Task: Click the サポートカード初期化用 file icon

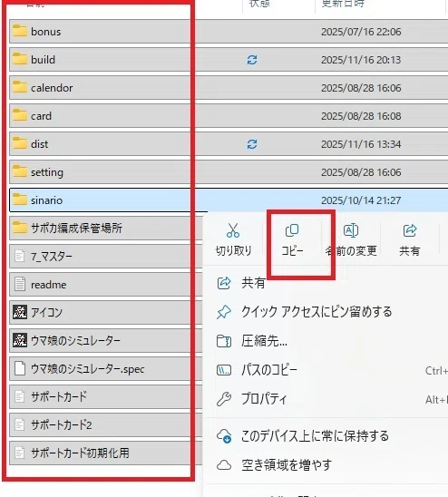Action: [x=20, y=453]
